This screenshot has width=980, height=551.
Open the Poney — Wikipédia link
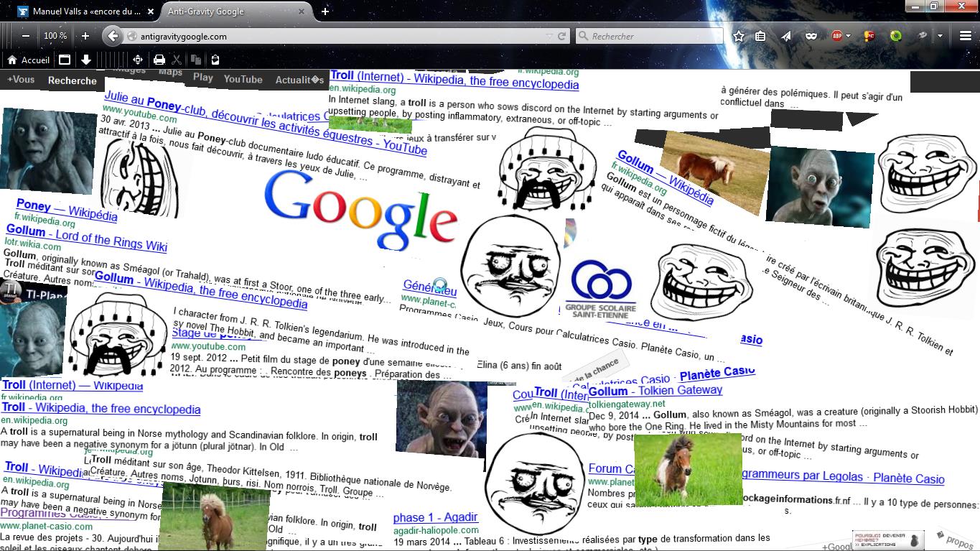point(66,210)
